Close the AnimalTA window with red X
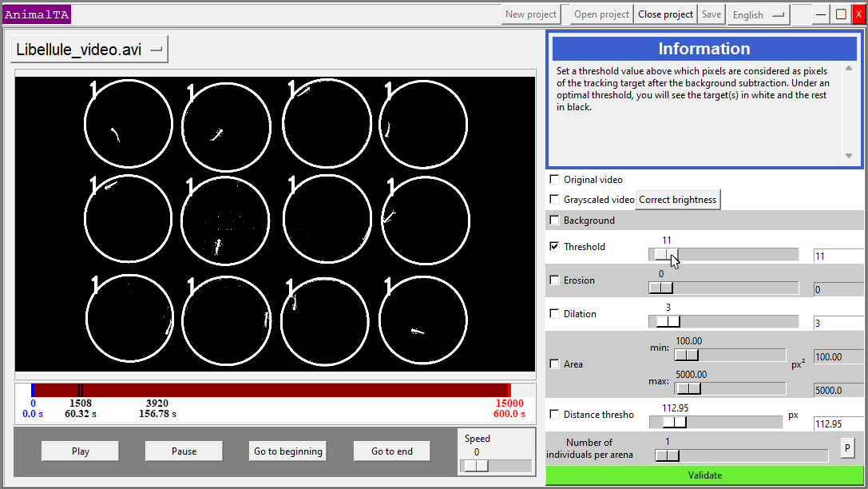This screenshot has height=489, width=868. pos(858,14)
